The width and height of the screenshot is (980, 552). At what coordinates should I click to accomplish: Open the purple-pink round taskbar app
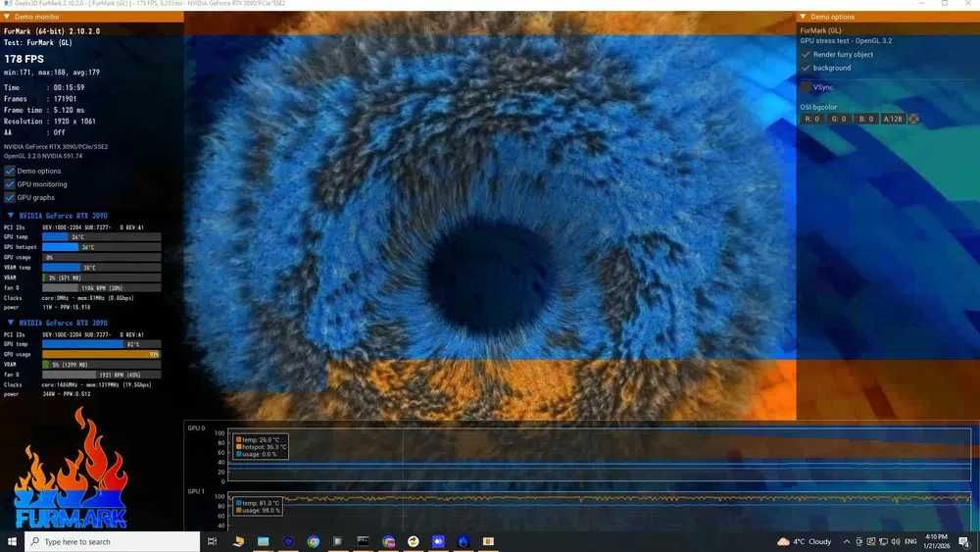click(388, 541)
